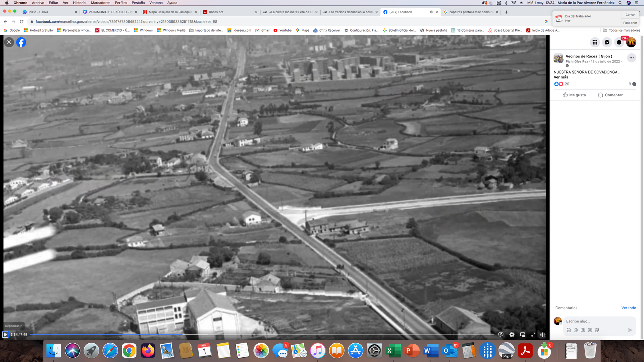Open video settings gear
Image resolution: width=644 pixels, height=362 pixels.
[x=512, y=335]
